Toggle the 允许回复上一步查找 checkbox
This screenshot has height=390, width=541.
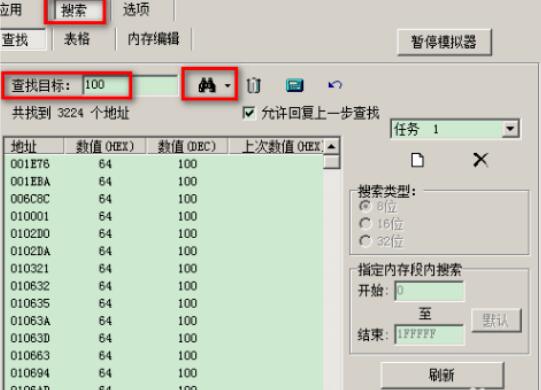[249, 113]
